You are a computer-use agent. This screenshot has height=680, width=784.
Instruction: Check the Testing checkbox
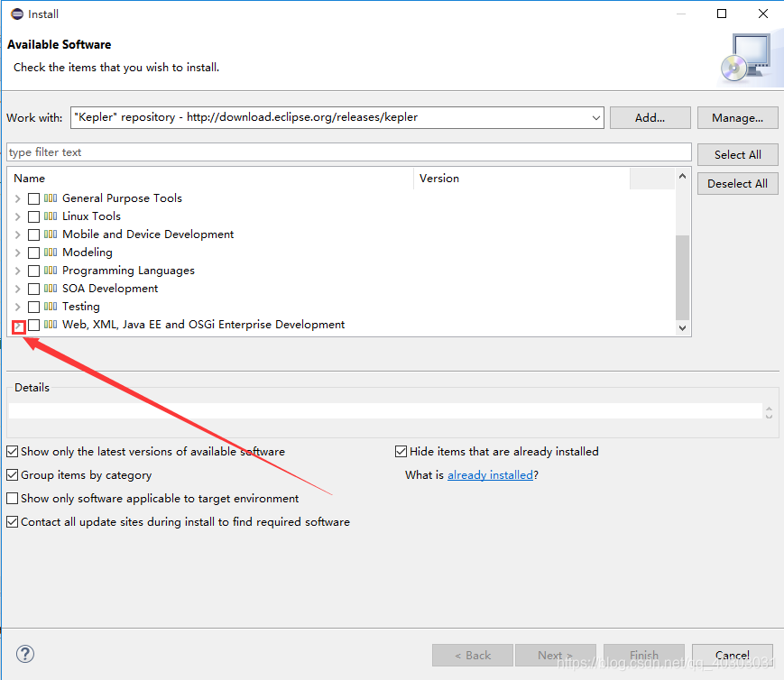tap(33, 307)
